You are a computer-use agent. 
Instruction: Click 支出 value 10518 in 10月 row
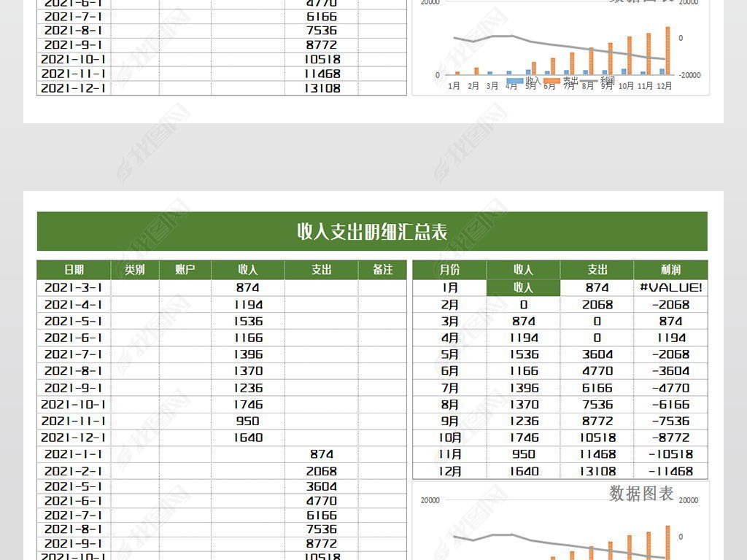(597, 437)
